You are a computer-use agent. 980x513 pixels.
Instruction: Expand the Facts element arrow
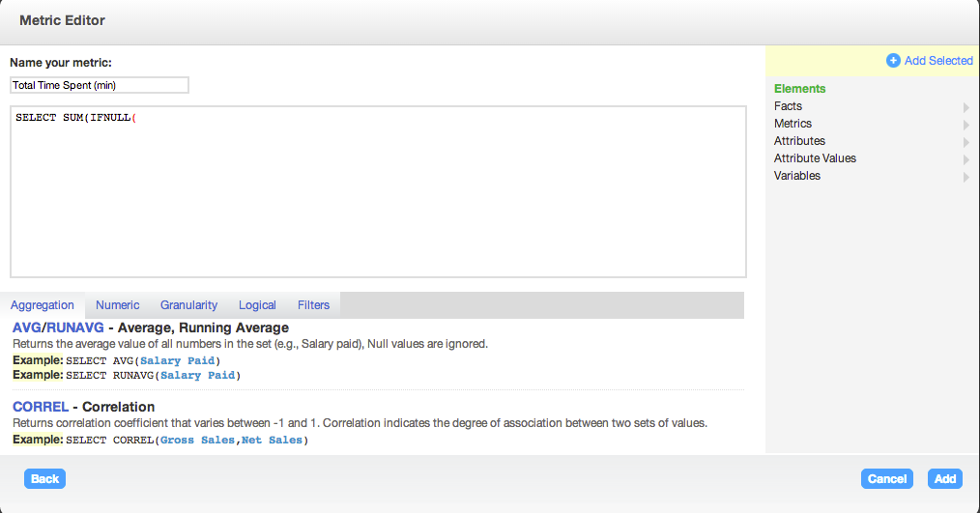tap(966, 107)
